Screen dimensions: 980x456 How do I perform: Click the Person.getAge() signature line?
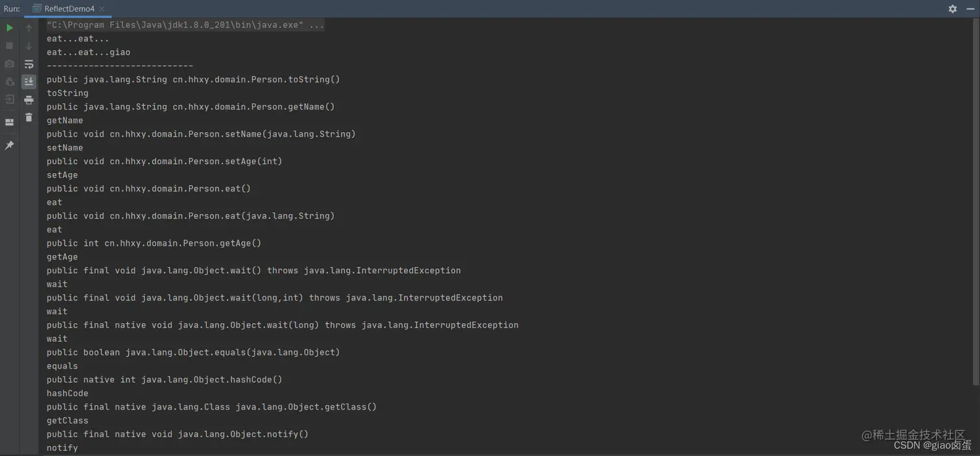[154, 243]
